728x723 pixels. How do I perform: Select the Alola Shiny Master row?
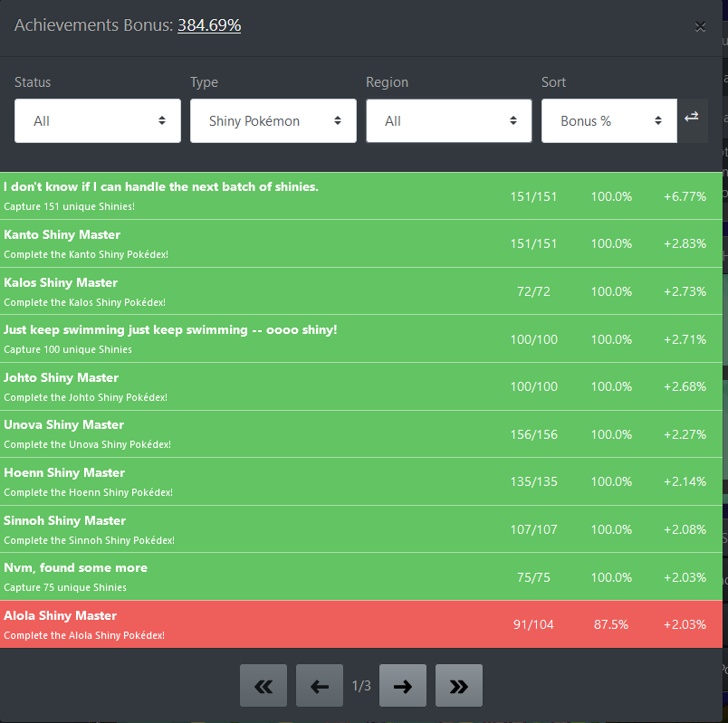[x=61, y=616]
